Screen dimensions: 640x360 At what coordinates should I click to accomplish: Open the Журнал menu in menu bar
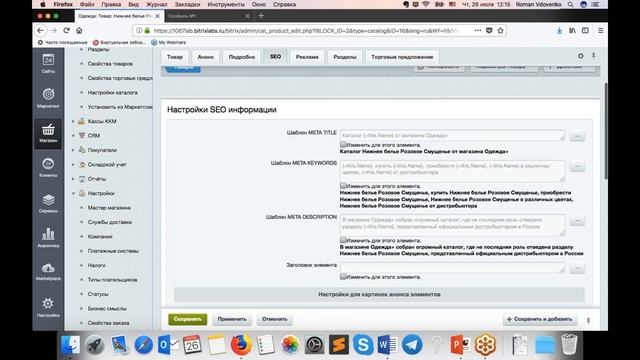[x=156, y=4]
